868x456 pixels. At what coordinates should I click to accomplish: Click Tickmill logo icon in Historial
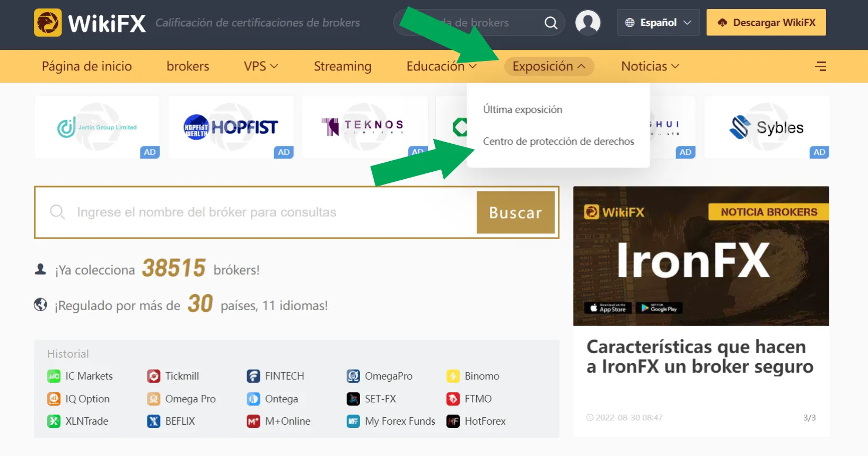pyautogui.click(x=154, y=376)
